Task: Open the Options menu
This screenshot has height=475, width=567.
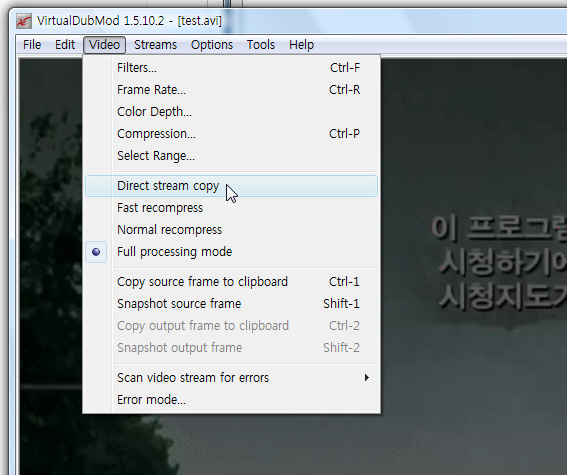Action: (x=212, y=45)
